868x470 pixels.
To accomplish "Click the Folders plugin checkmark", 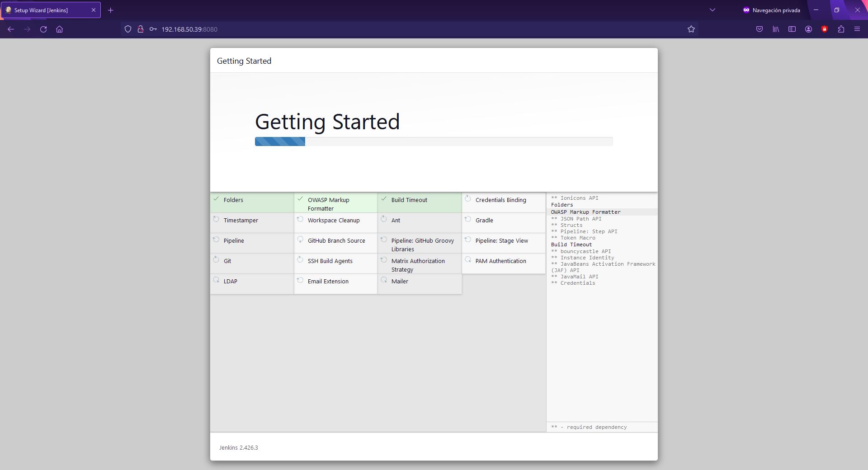I will (x=216, y=199).
